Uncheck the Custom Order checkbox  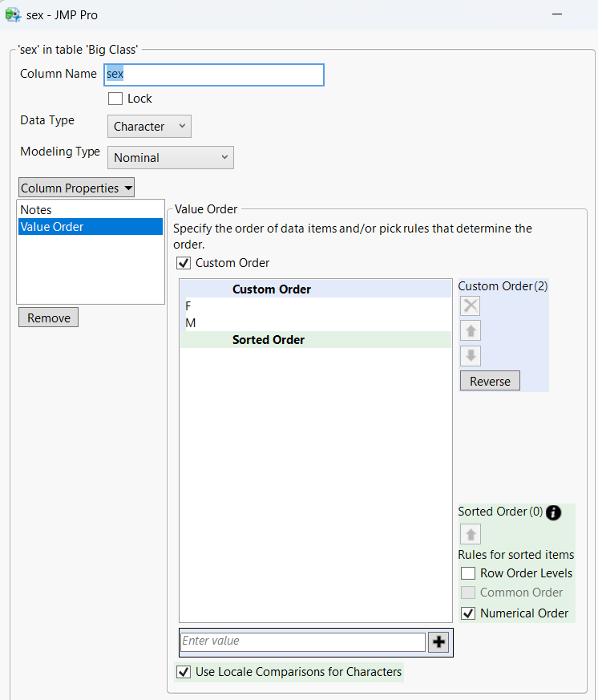tap(183, 263)
